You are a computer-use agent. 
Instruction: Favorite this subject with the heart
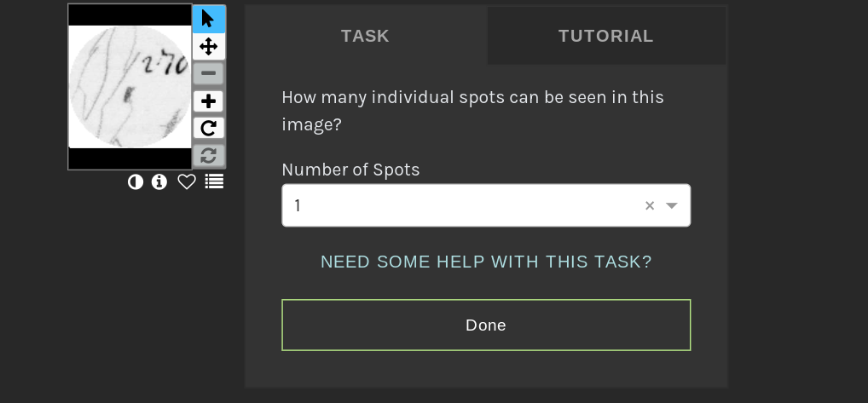(187, 181)
